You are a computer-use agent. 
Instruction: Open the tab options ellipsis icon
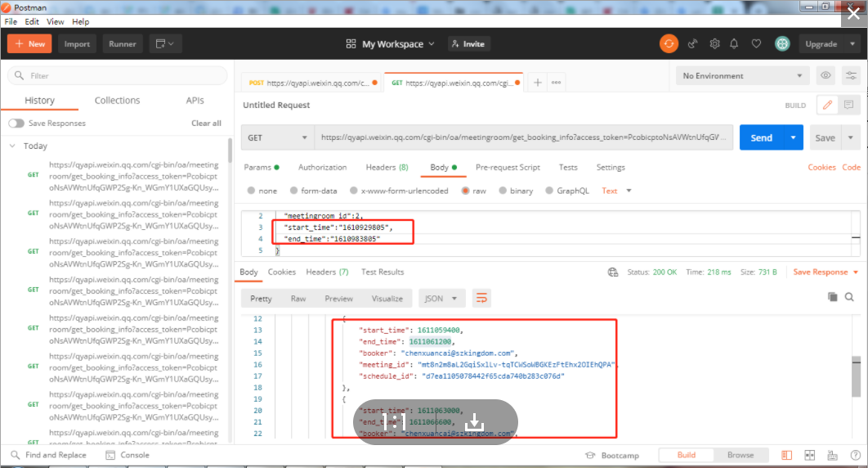click(x=557, y=83)
